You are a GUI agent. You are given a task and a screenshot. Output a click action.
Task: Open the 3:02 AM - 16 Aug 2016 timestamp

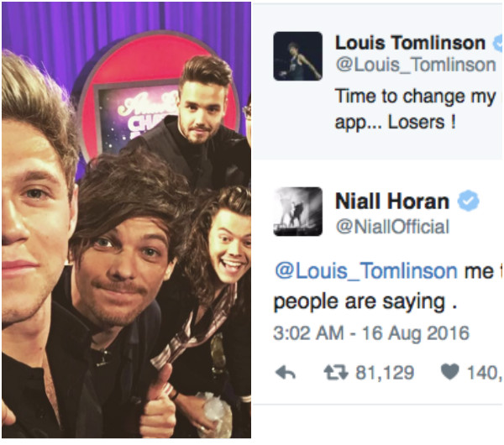371,332
